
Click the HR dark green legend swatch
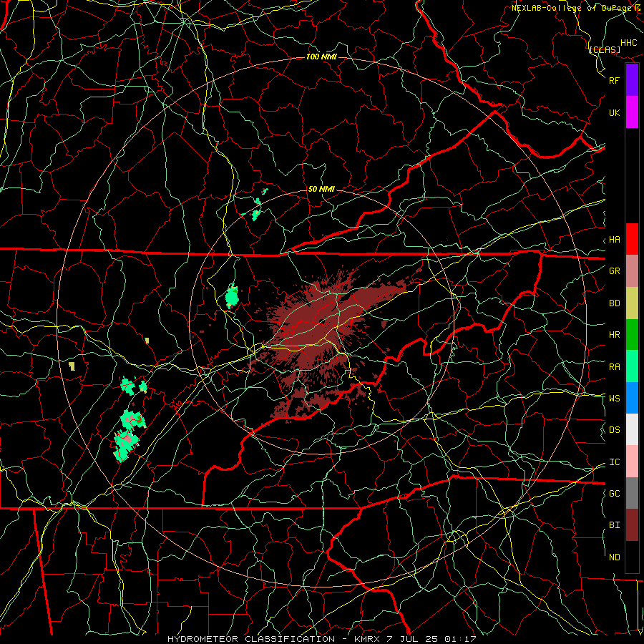coord(632,334)
